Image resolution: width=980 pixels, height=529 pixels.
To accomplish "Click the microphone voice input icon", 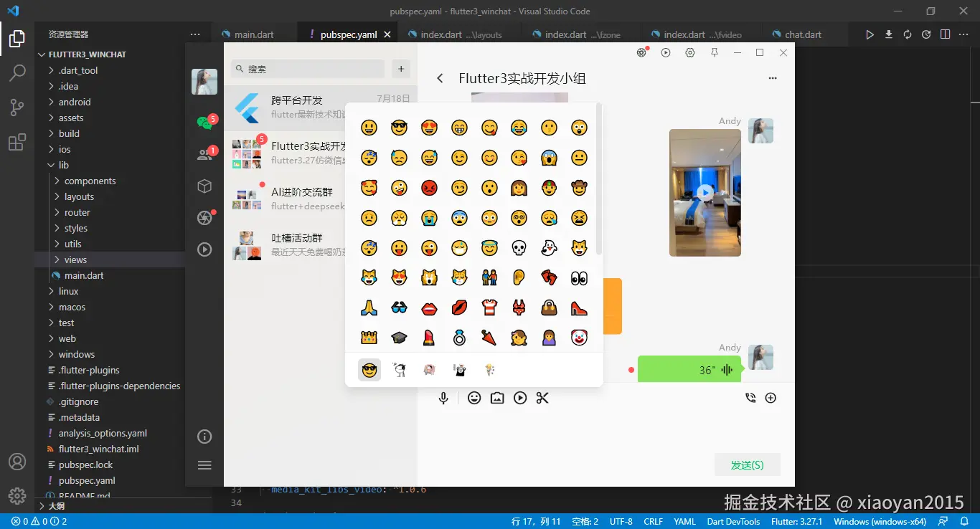I will click(443, 399).
